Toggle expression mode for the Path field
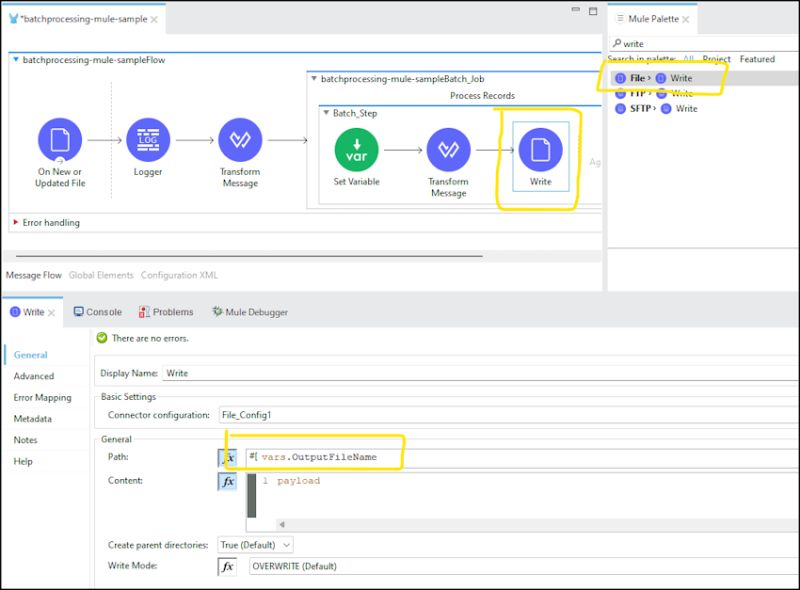800x590 pixels. [x=228, y=455]
